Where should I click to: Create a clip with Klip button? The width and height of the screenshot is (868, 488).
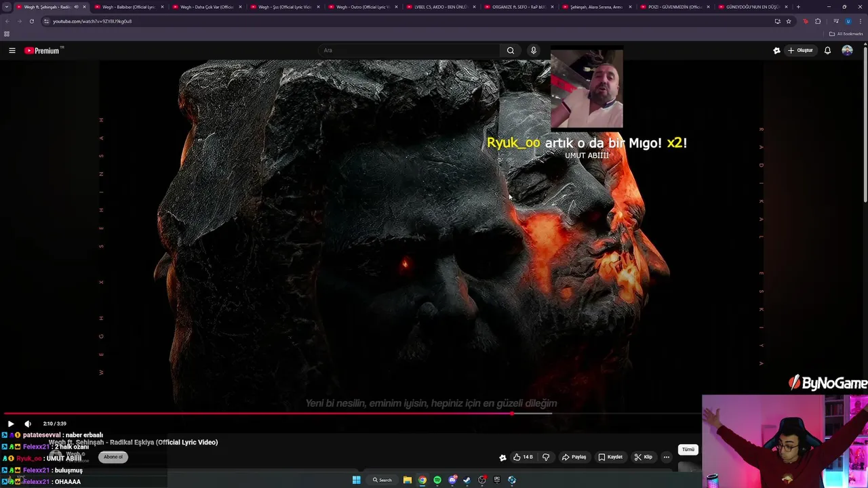(644, 457)
